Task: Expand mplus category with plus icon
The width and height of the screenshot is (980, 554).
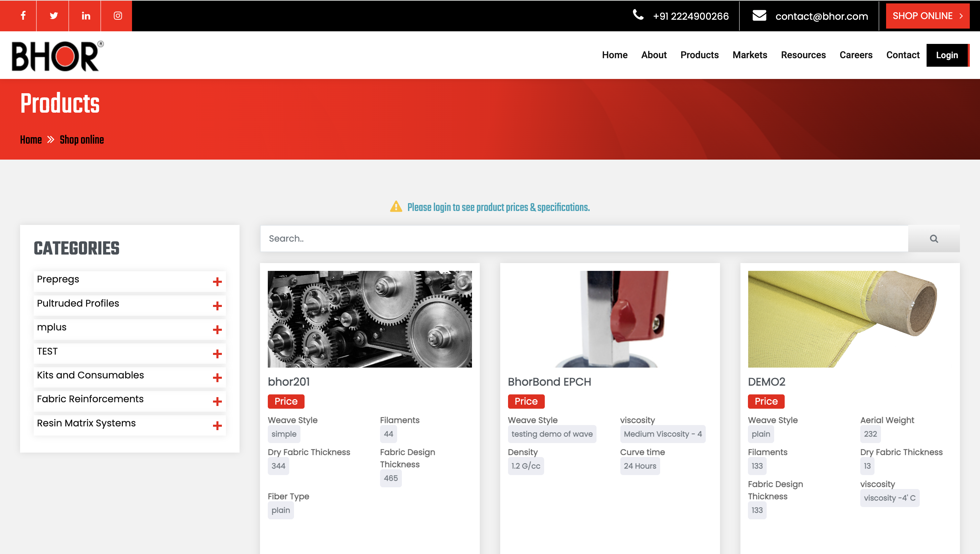Action: 217,329
